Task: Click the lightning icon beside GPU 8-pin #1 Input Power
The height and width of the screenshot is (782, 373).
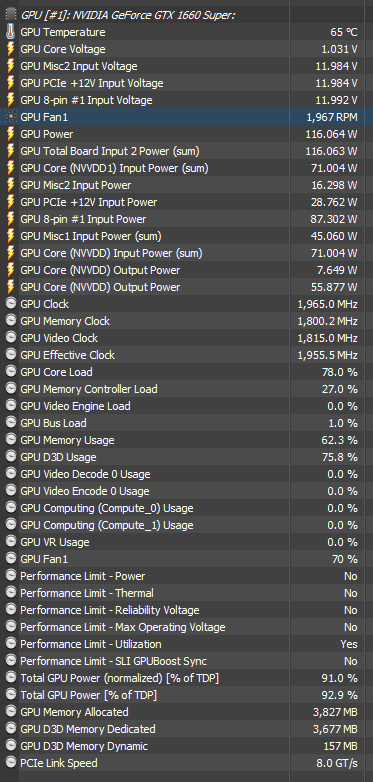Action: click(10, 219)
